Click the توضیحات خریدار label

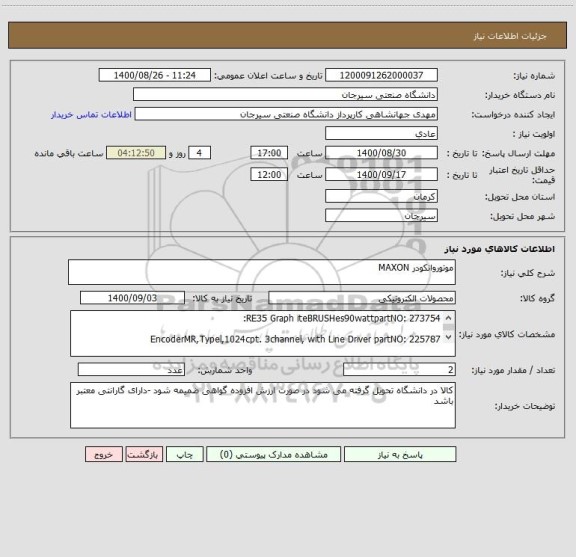point(525,406)
